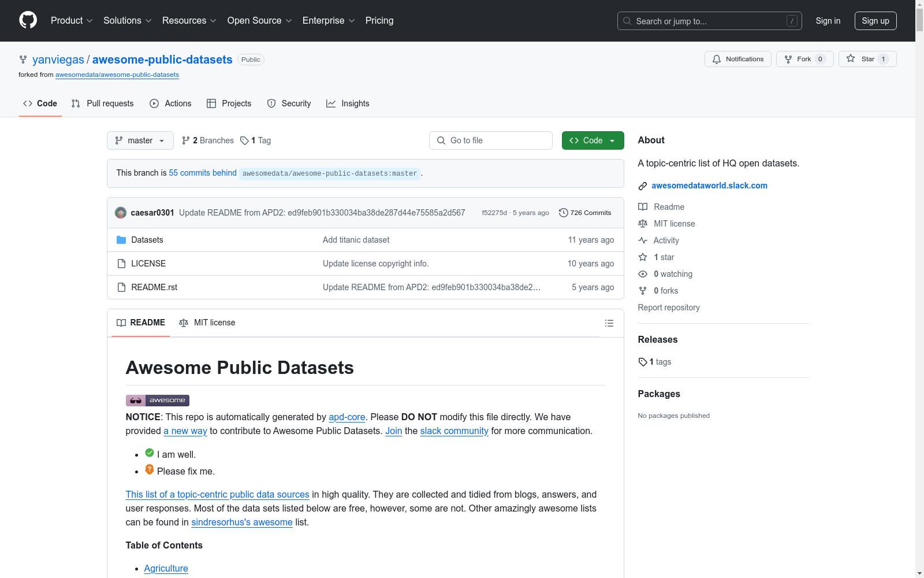Expand the Open Source menu

point(260,21)
